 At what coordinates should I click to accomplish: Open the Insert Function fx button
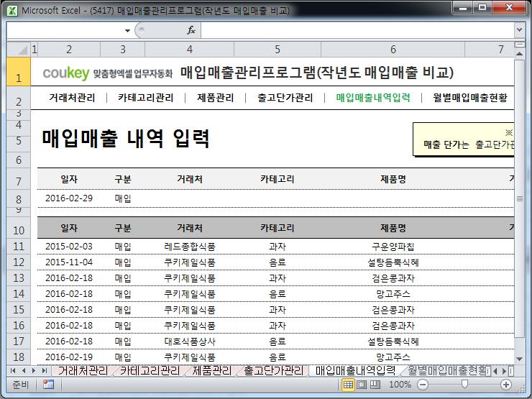pos(191,30)
